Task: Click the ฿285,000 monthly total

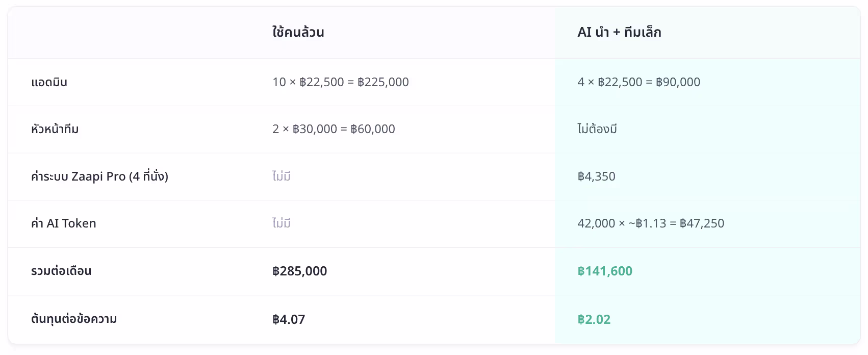Action: coord(300,271)
